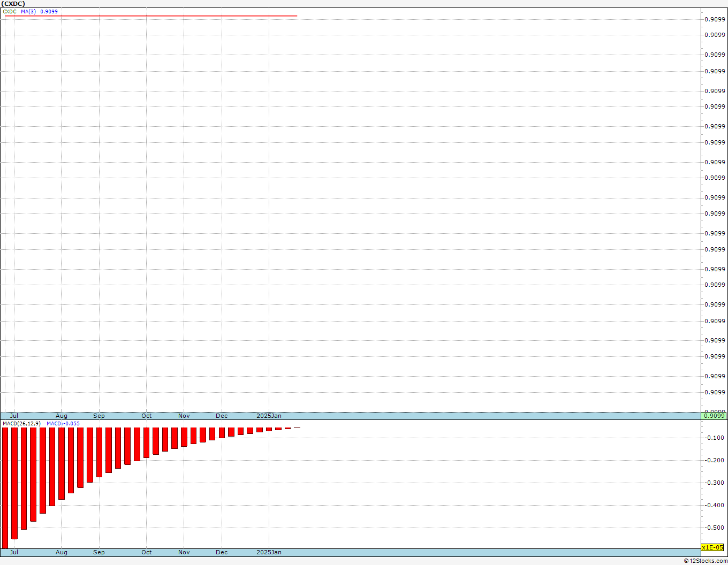Click the MACD(26,12,9) indicator label
This screenshot has height=565, width=728.
[21, 424]
